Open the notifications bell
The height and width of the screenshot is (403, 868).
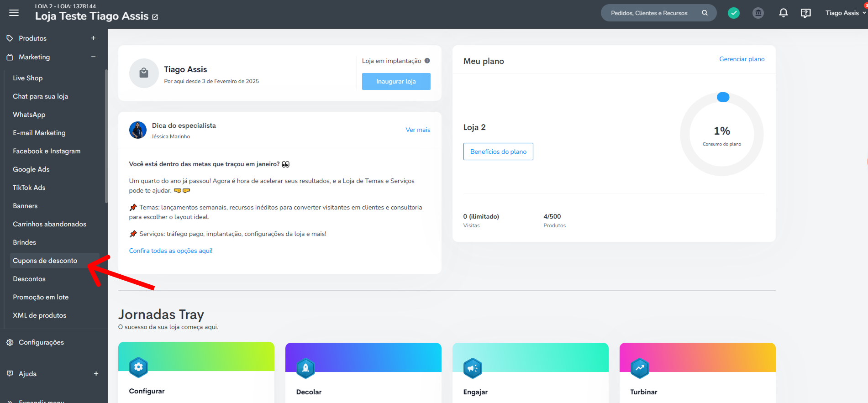point(783,13)
